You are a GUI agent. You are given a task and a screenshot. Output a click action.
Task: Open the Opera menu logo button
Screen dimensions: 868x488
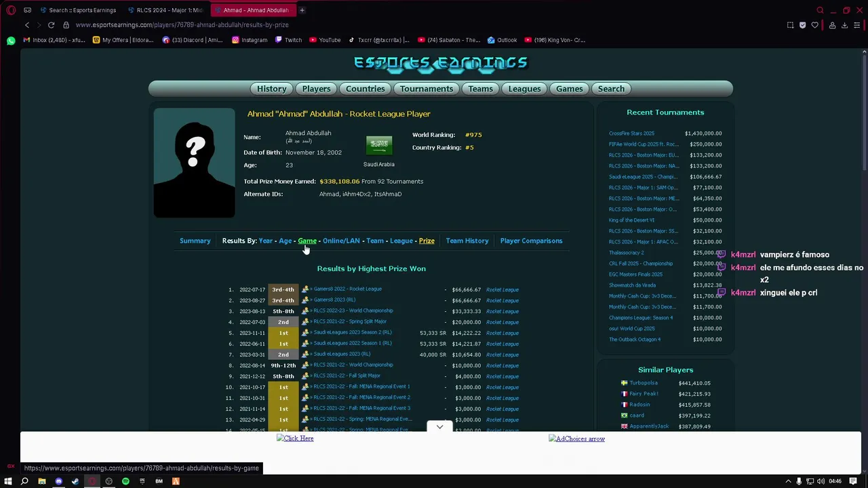tap(11, 10)
